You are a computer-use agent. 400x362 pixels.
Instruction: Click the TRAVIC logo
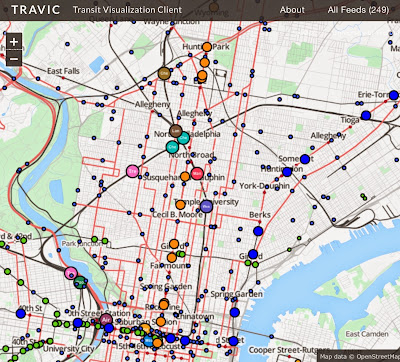pyautogui.click(x=36, y=10)
